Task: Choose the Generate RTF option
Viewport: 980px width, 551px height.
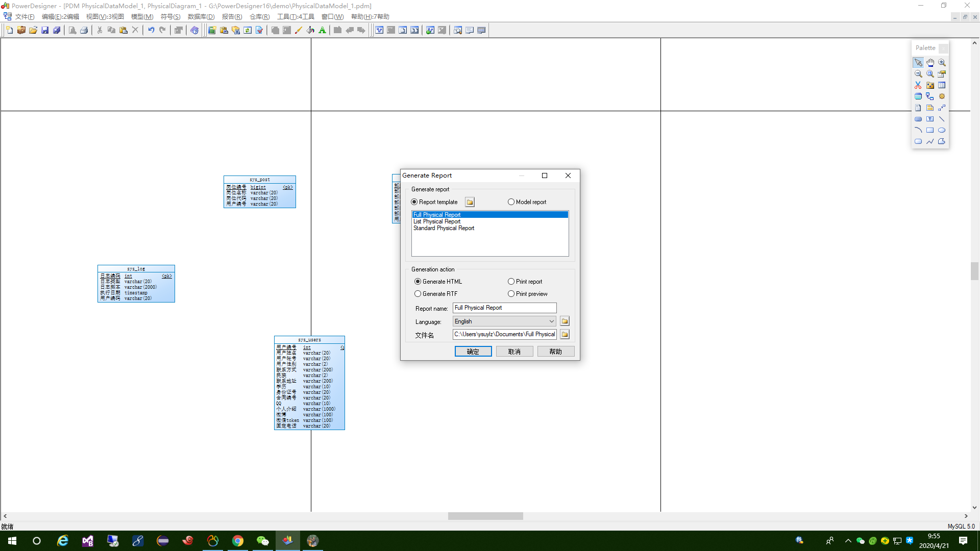Action: (x=418, y=294)
